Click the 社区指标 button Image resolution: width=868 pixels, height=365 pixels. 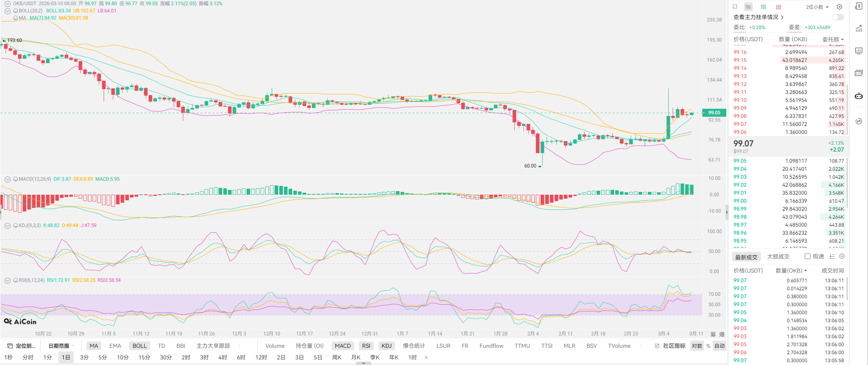670,346
